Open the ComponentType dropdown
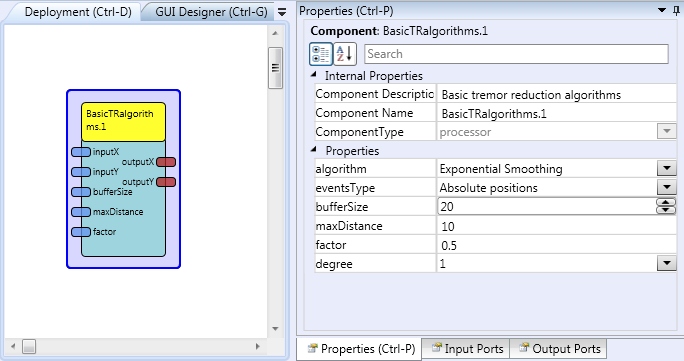 (x=667, y=131)
